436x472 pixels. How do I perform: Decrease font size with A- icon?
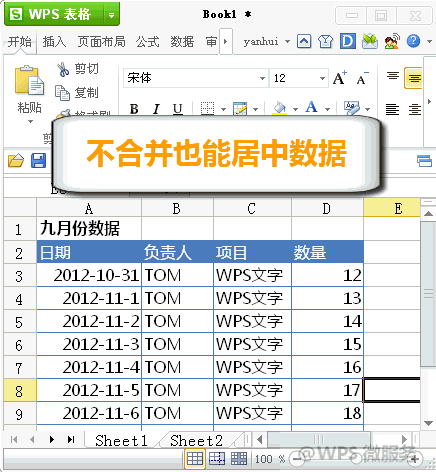[363, 78]
